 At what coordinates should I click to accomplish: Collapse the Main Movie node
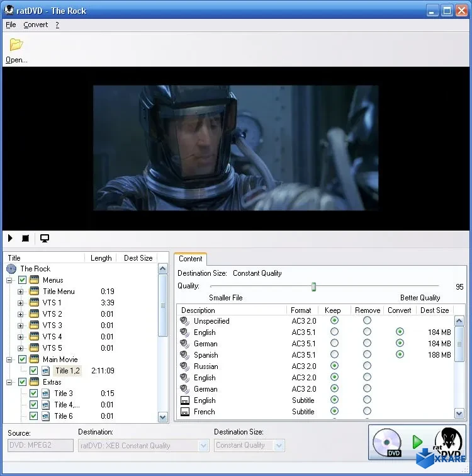point(9,360)
